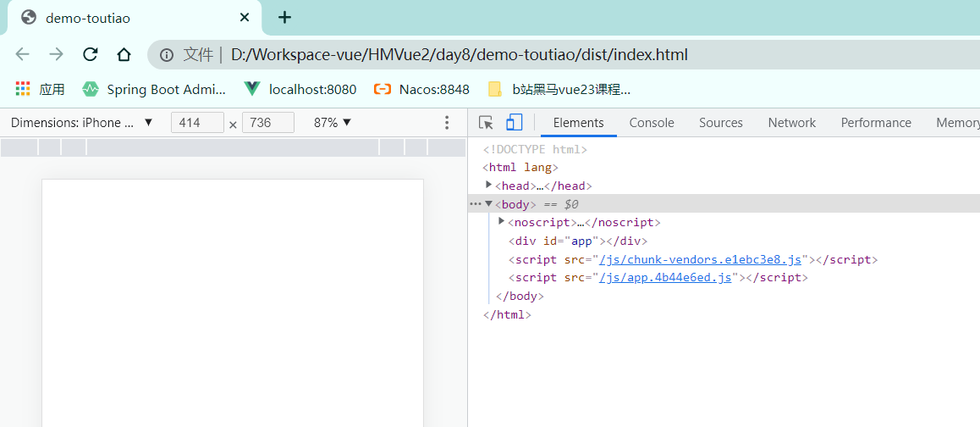Open the app.4b44e6ed.js link

pyautogui.click(x=665, y=277)
